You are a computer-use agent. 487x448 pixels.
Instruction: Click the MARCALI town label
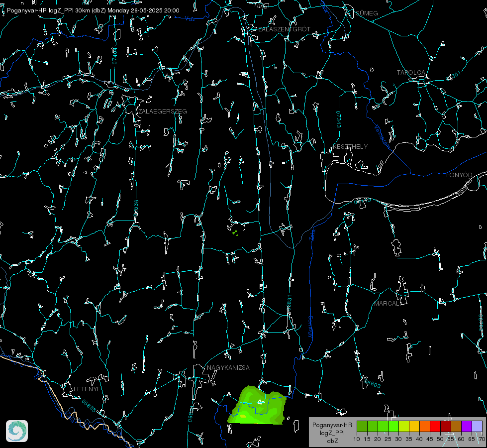point(388,304)
